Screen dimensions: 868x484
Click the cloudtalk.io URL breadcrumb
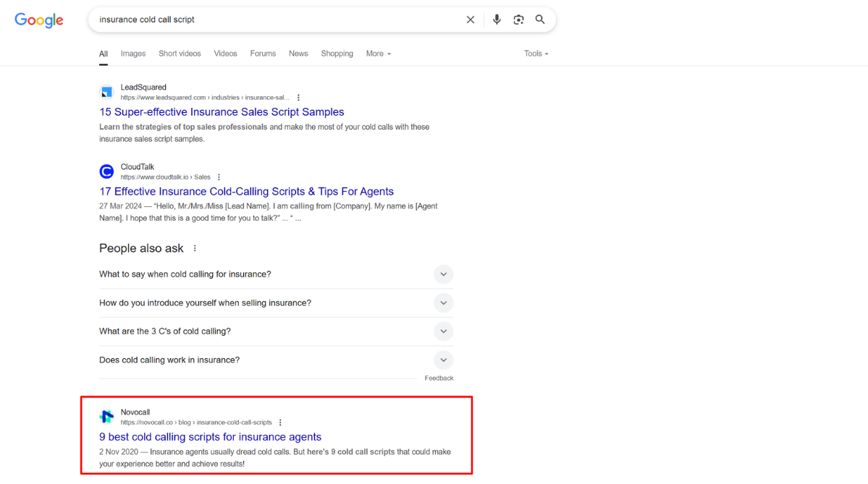click(x=166, y=177)
